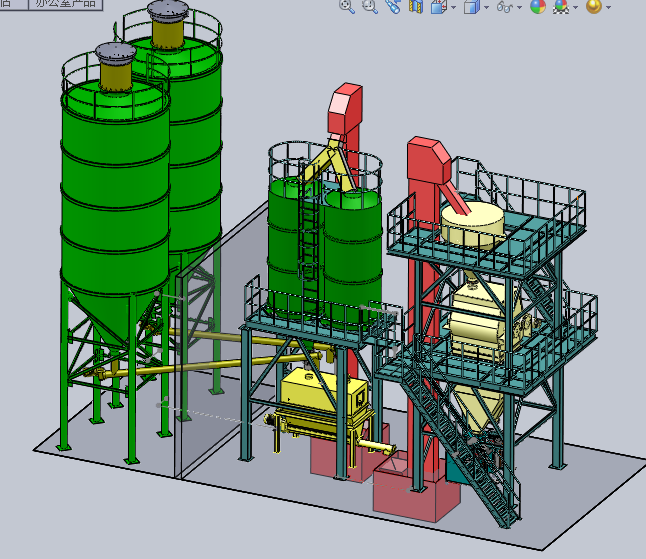Click the Previous View icon
The height and width of the screenshot is (559, 646).
392,6
